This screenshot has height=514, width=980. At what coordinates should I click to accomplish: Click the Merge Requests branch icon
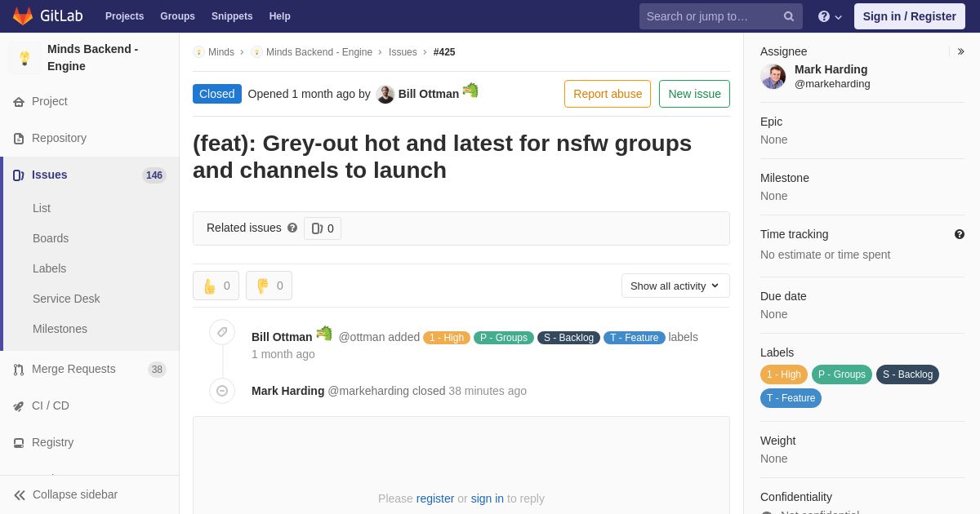(19, 370)
